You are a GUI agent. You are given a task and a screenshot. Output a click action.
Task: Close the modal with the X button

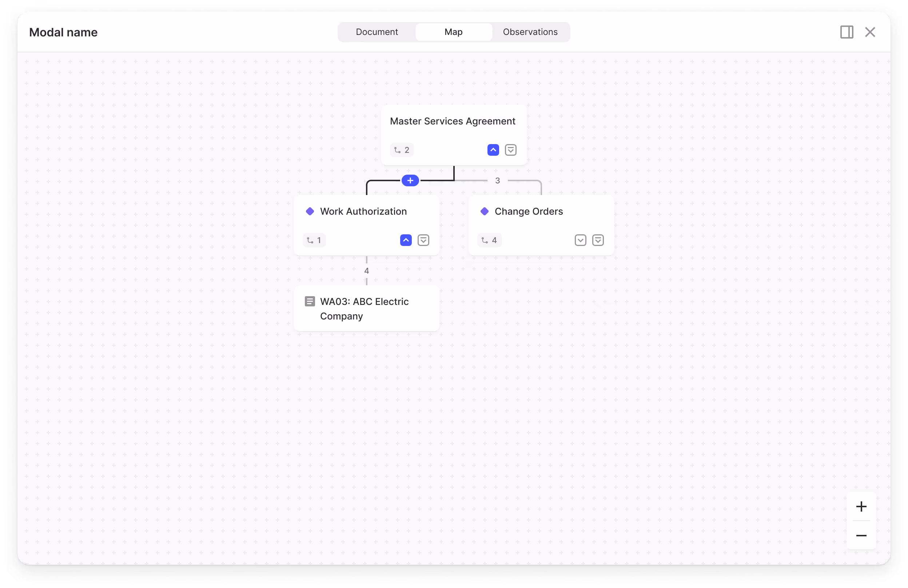point(870,32)
